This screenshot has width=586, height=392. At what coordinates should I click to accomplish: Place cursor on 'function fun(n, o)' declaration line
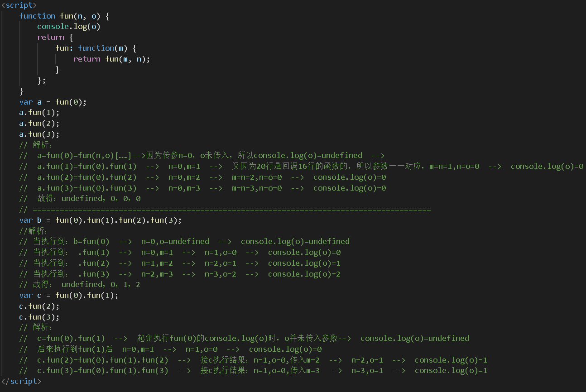[64, 16]
